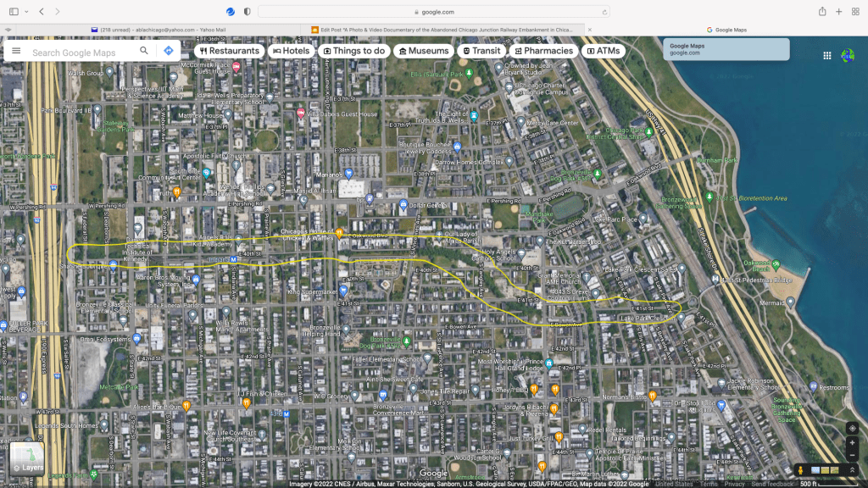The width and height of the screenshot is (868, 488).
Task: Open the sidebar dropdown arrow in Safari
Action: coord(26,12)
